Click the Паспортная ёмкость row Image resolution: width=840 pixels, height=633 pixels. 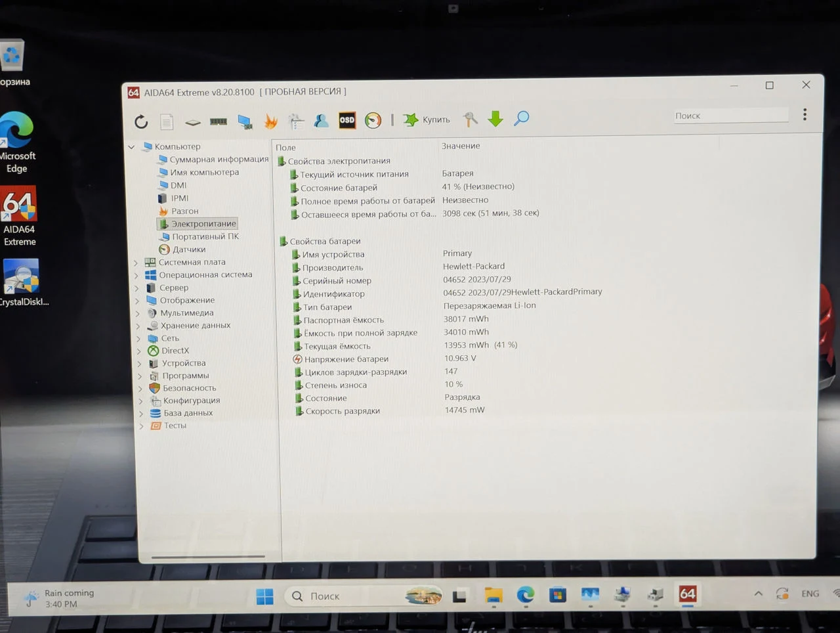point(391,320)
